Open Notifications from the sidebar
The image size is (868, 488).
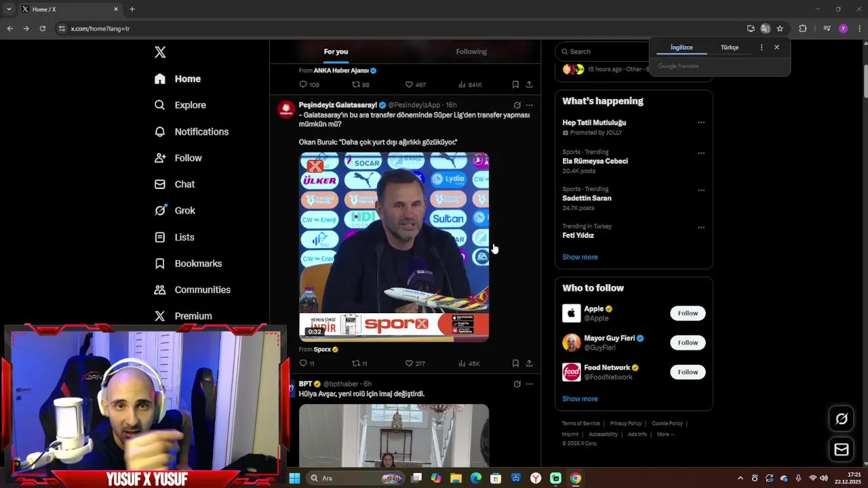192,131
